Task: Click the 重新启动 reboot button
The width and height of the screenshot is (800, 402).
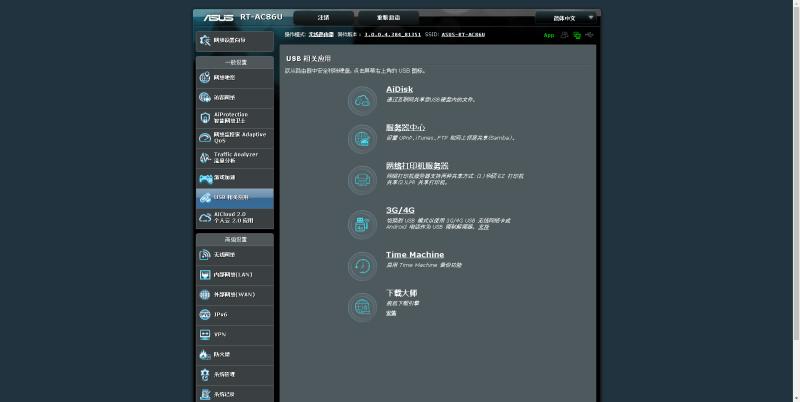Action: (x=389, y=18)
